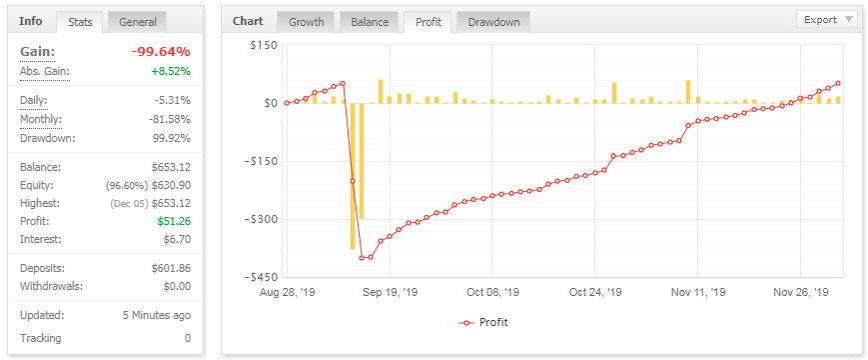Screen dimensions: 868x360
Task: Click the $653.12 balance value
Action: [x=171, y=167]
